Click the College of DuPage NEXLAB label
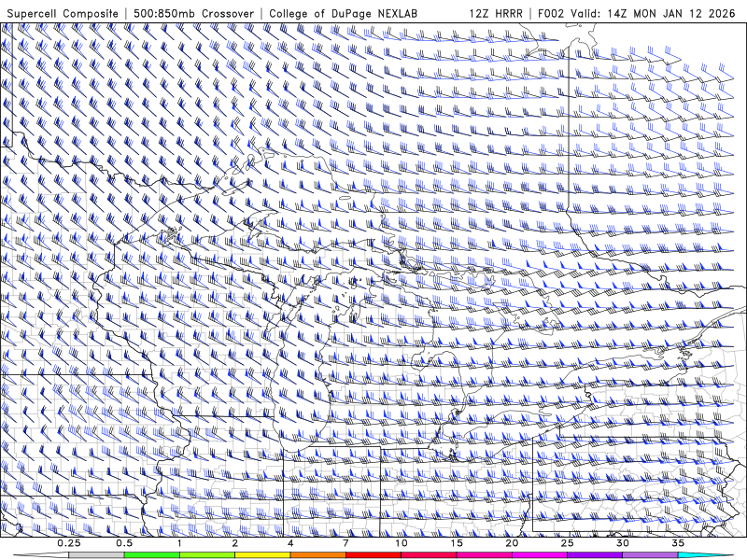747x560 pixels. pos(343,13)
